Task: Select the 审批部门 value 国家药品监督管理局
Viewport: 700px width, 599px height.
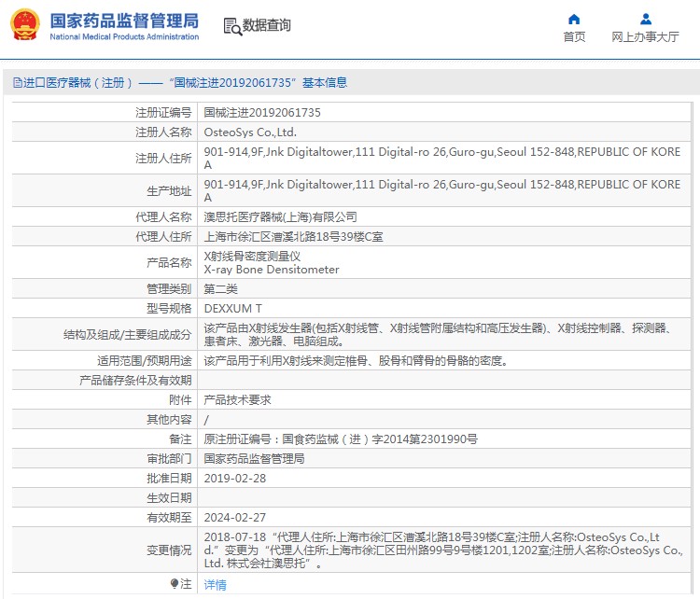Action: 254,459
